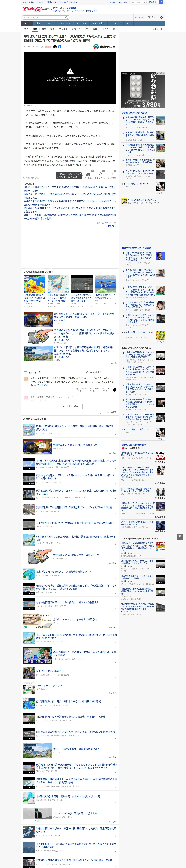This screenshot has height=868, width=186.
Task: React with 学びがある graduation cap icon
Action: coord(89,175)
